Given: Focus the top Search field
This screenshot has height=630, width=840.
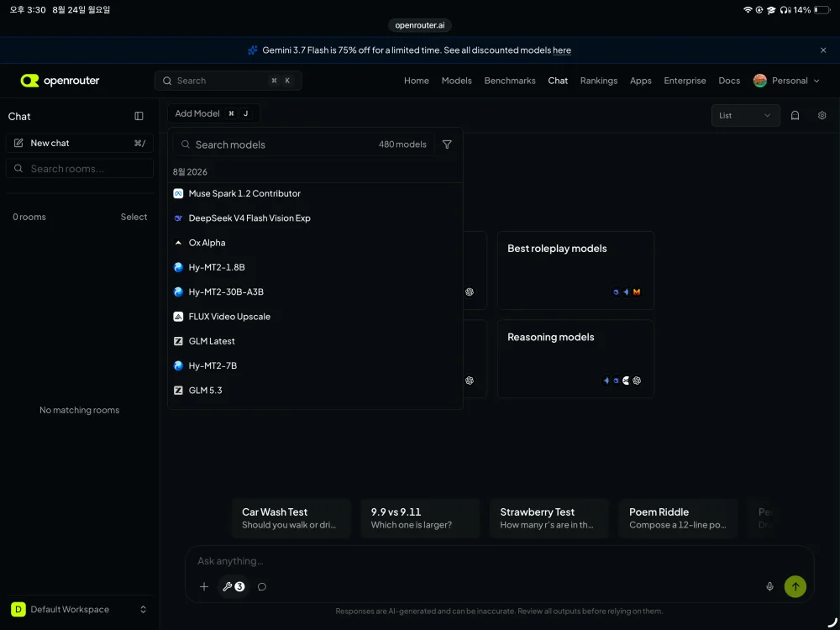Looking at the screenshot, I should coord(228,81).
